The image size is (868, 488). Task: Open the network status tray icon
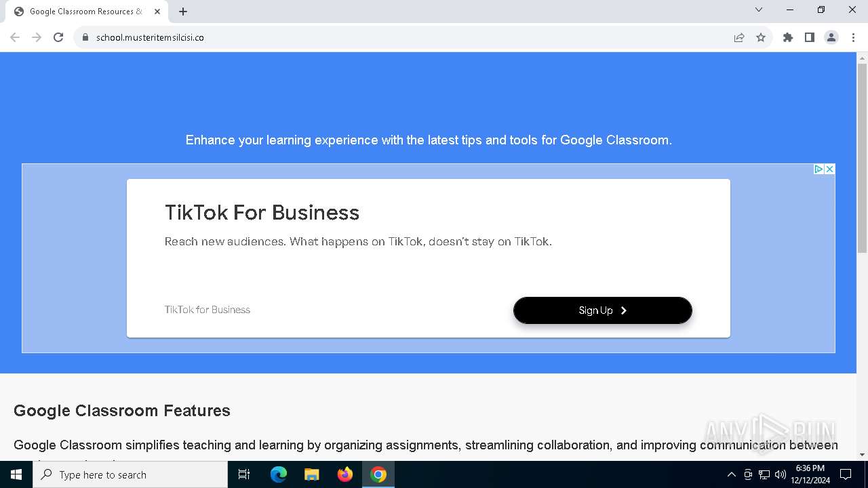(x=764, y=474)
